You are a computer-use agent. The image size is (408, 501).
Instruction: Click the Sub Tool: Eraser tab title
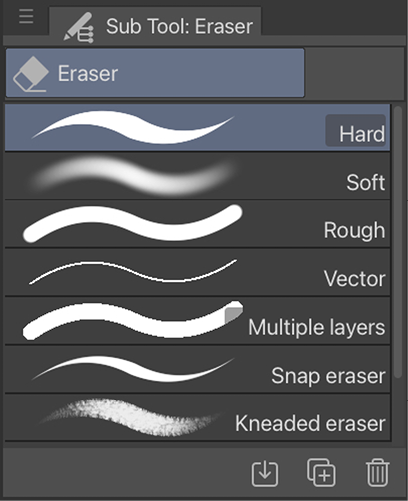click(x=179, y=27)
